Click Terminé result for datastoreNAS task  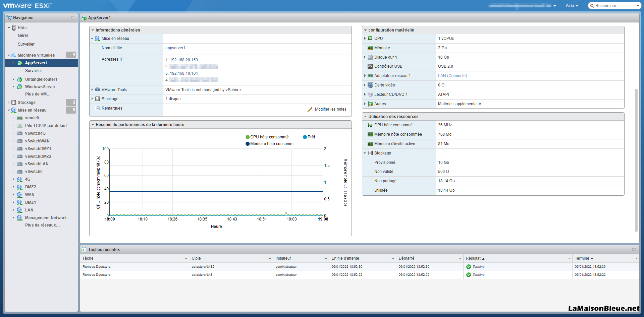pyautogui.click(x=478, y=275)
